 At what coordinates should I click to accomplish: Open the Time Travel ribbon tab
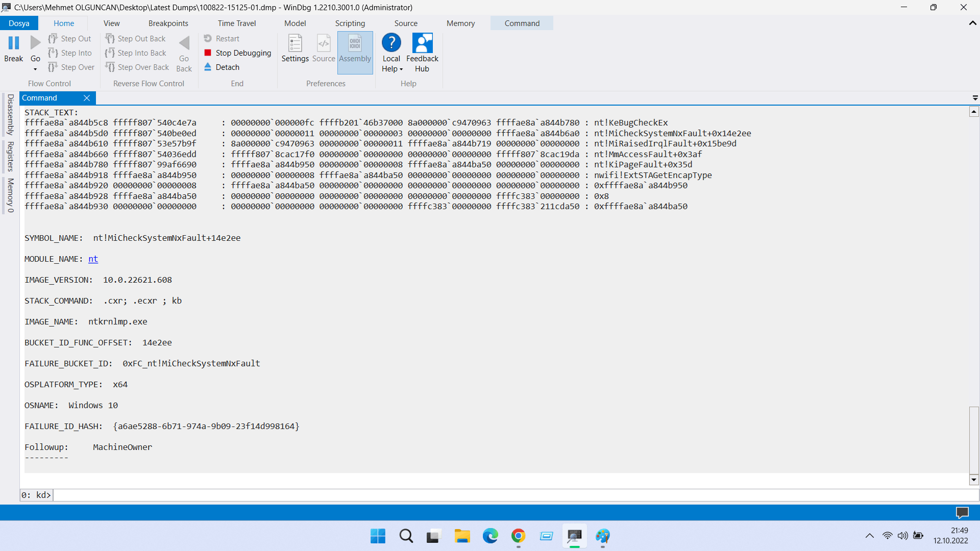point(237,23)
